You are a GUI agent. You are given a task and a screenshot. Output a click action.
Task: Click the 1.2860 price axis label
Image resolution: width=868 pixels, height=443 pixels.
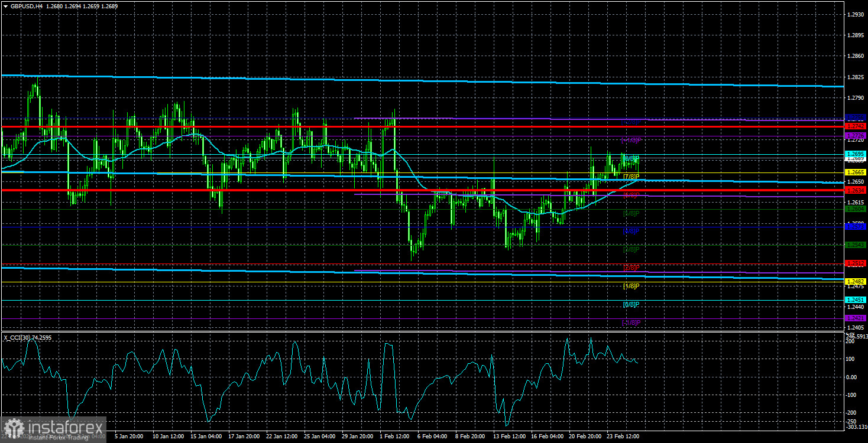[x=855, y=56]
